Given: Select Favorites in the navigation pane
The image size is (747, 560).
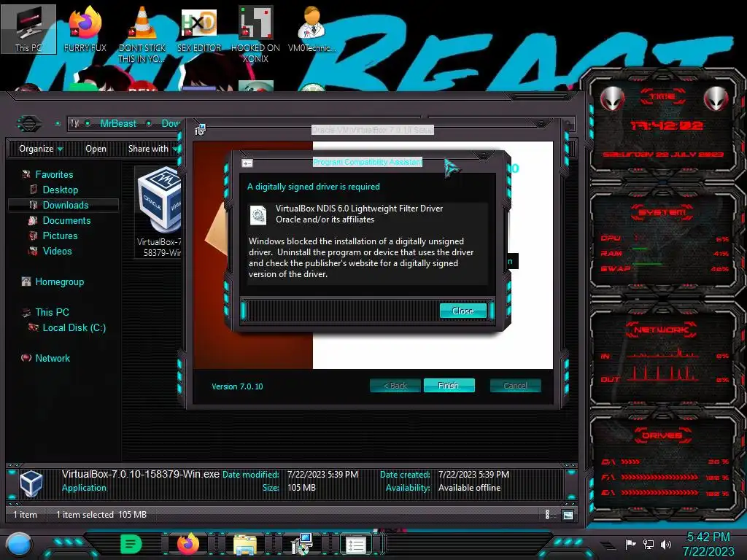Looking at the screenshot, I should click(54, 174).
